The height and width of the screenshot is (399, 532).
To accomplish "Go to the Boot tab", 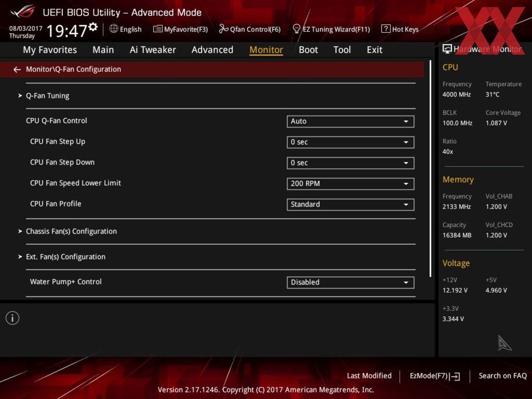I will pyautogui.click(x=308, y=50).
